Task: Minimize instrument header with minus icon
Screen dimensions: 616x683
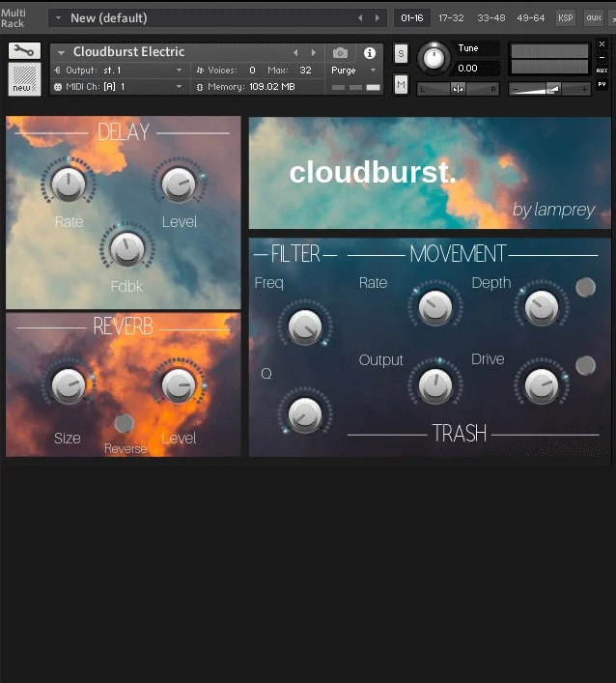Action: pos(602,57)
